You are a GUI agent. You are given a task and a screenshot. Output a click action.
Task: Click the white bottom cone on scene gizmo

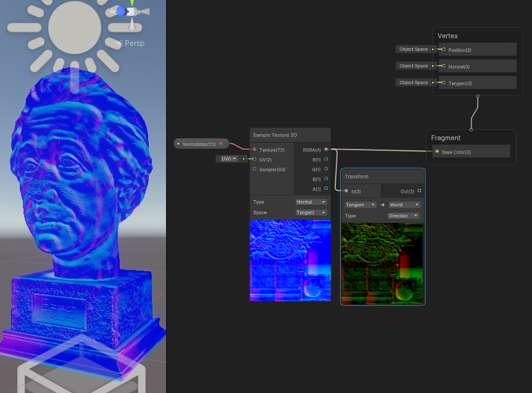point(132,23)
